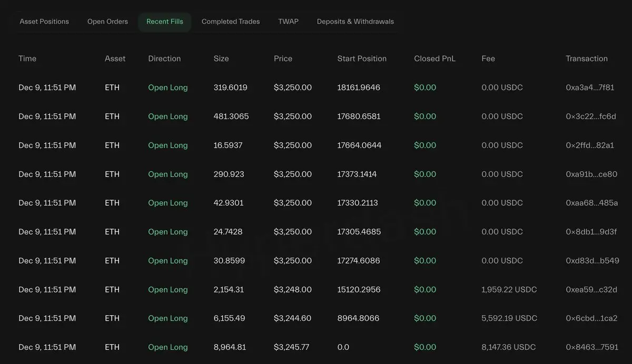View transaction 0xa91b...ce80
Image resolution: width=632 pixels, height=364 pixels.
(591, 174)
